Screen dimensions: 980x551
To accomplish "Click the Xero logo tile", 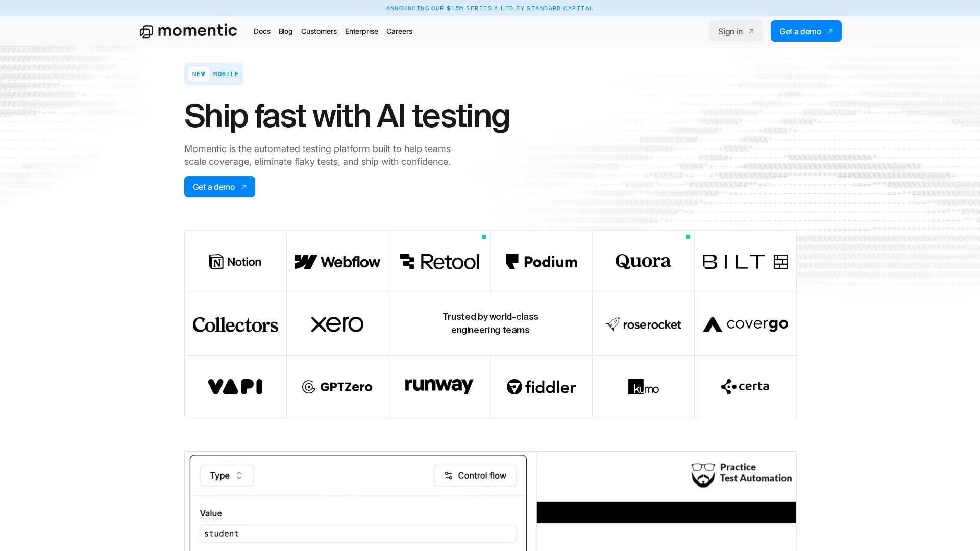I will (x=337, y=324).
